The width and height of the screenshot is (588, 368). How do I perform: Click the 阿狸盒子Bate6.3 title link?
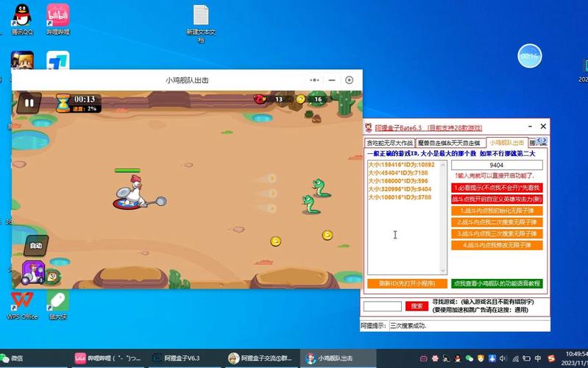428,128
